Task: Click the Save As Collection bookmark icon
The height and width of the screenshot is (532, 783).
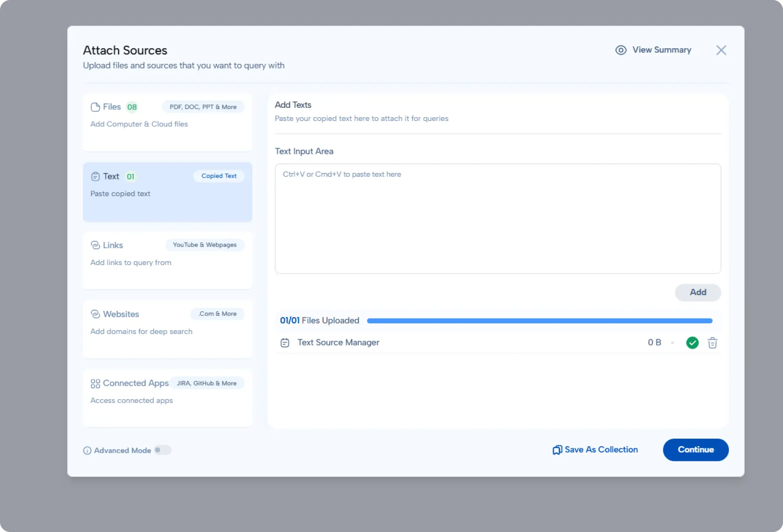Action: pyautogui.click(x=557, y=450)
